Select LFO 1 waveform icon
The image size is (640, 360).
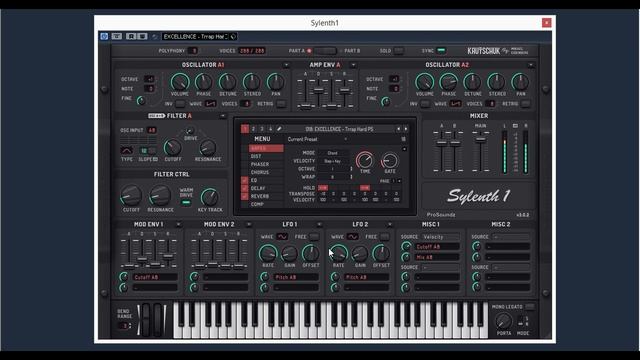(282, 236)
